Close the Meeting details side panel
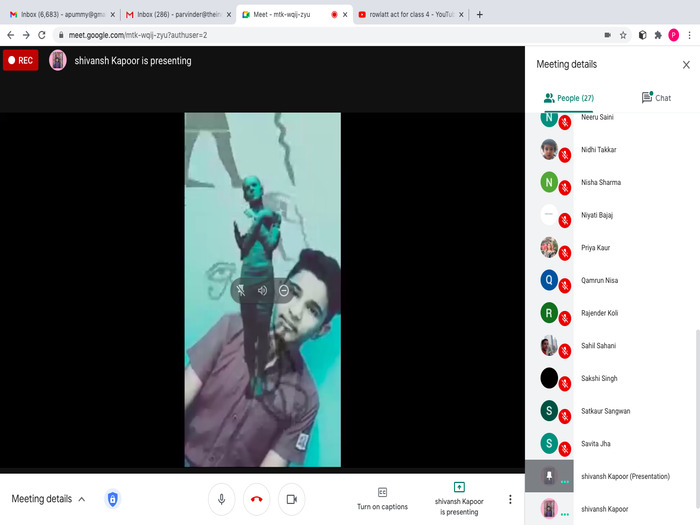 686,65
